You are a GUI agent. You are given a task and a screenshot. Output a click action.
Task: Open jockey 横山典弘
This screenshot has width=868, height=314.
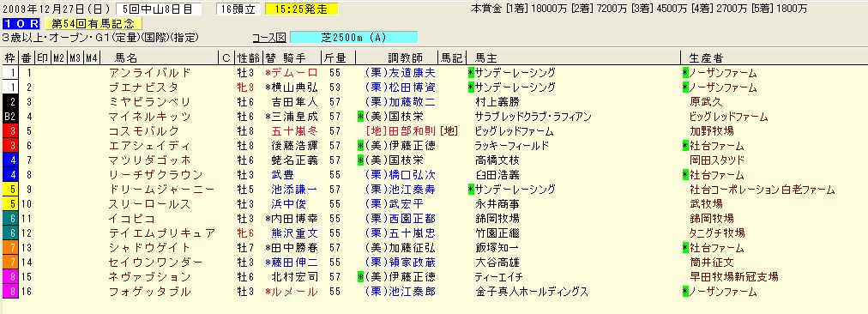(295, 88)
